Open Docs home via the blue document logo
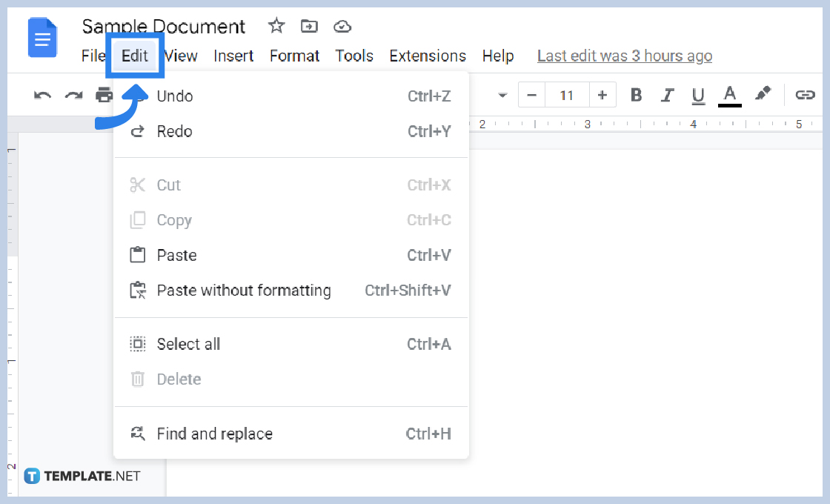This screenshot has height=504, width=830. coord(42,38)
